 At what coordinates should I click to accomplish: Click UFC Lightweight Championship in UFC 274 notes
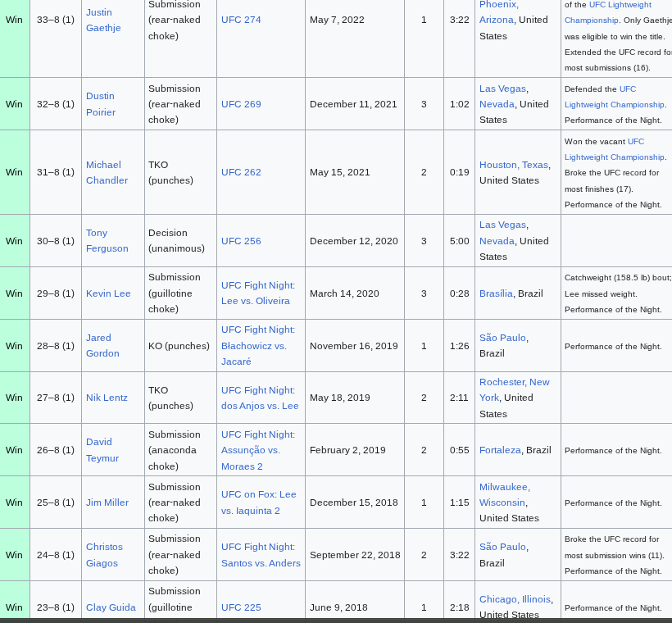(x=608, y=12)
